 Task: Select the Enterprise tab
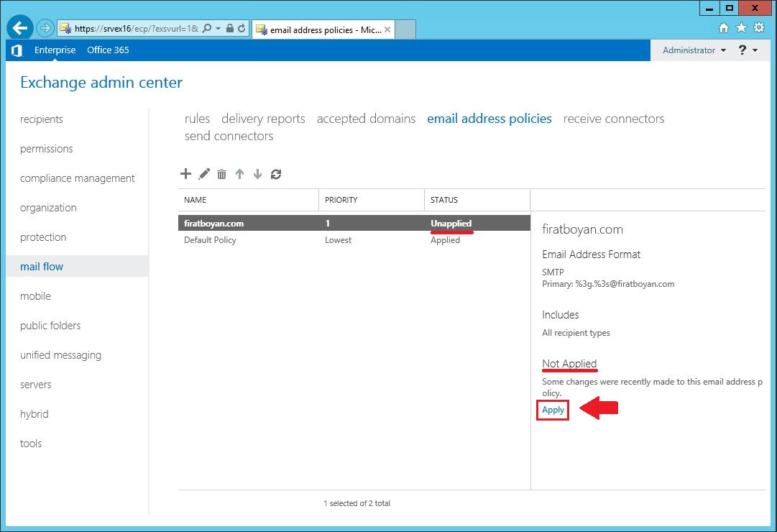coord(55,50)
